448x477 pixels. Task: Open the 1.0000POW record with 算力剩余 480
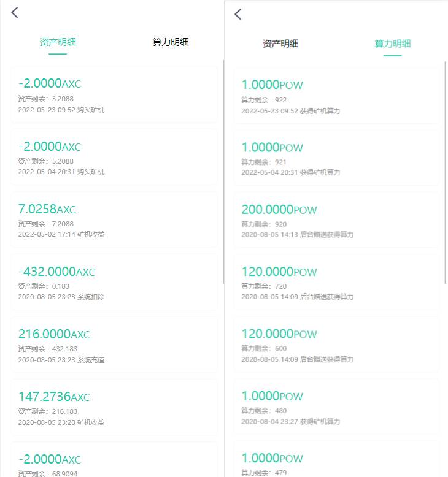336,408
